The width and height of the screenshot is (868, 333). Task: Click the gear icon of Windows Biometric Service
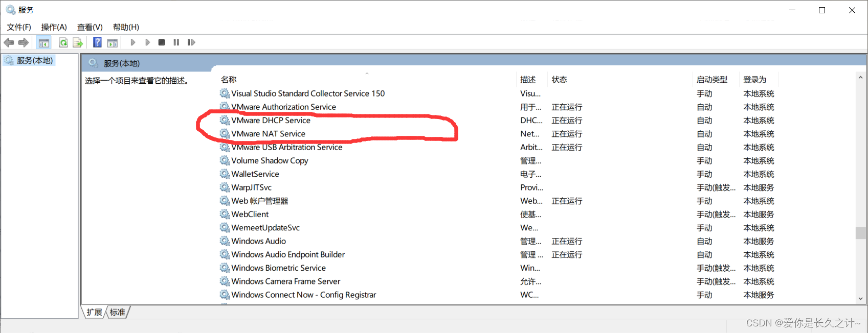(x=225, y=268)
